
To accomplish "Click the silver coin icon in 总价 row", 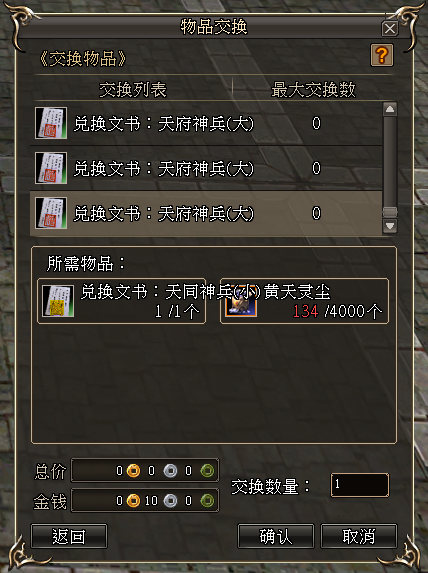I will pyautogui.click(x=170, y=470).
